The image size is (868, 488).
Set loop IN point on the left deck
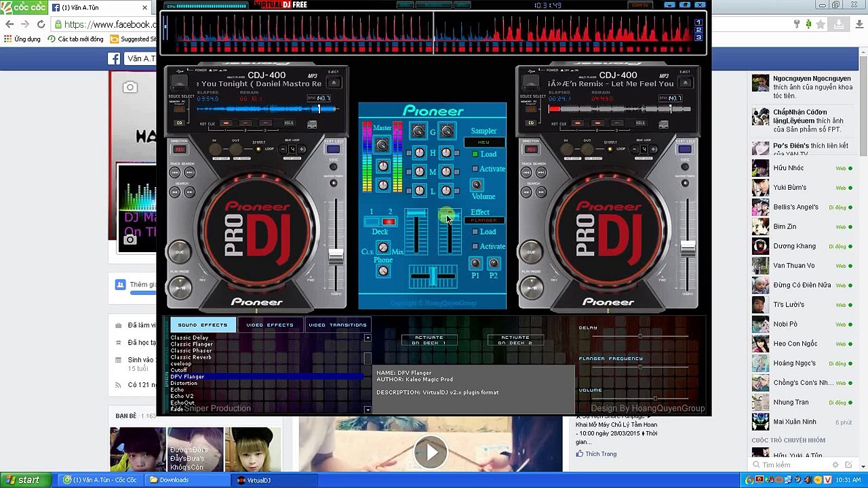coord(216,149)
